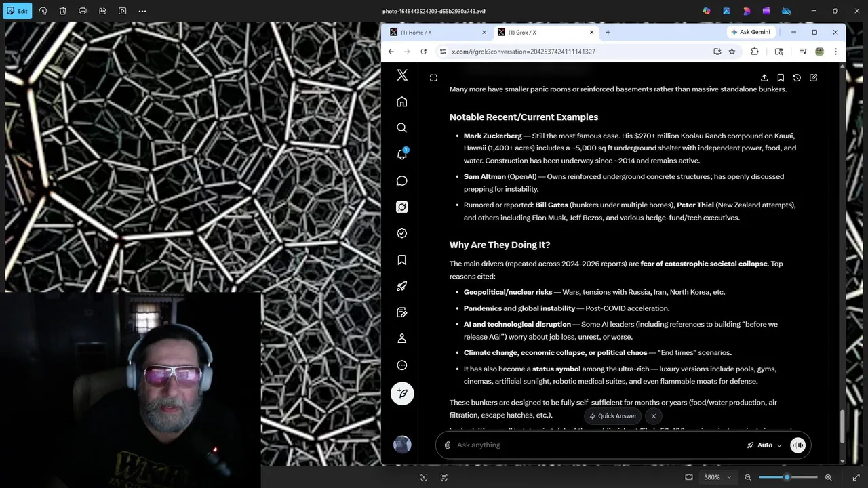The image size is (868, 488).
Task: Click the OneDrive cloud icon in Photos
Action: 787,11
